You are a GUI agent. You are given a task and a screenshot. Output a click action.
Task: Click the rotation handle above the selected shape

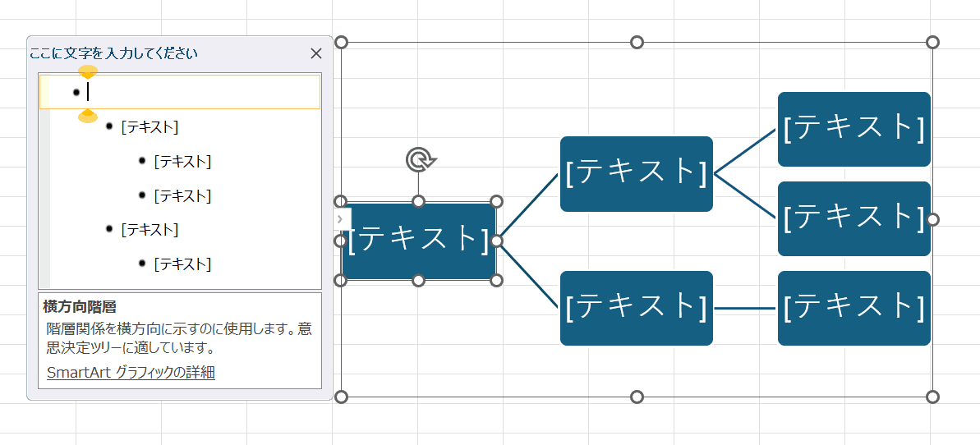point(418,159)
